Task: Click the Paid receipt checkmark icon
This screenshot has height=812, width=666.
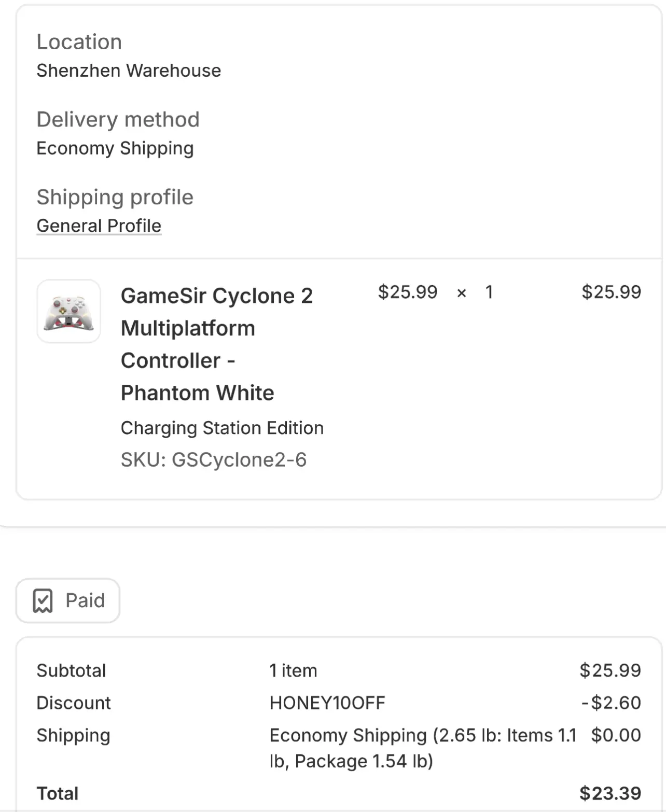Action: click(x=43, y=600)
